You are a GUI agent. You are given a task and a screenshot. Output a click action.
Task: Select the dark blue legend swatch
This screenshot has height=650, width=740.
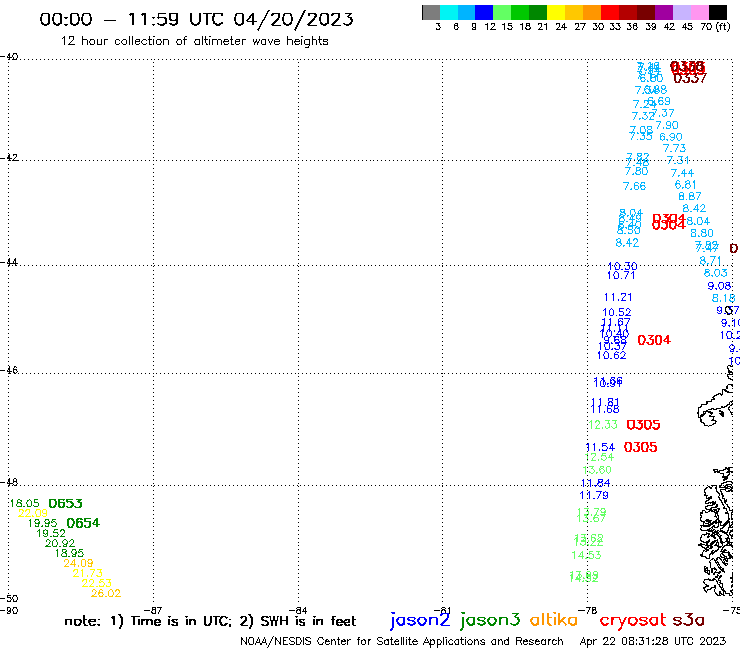click(484, 12)
